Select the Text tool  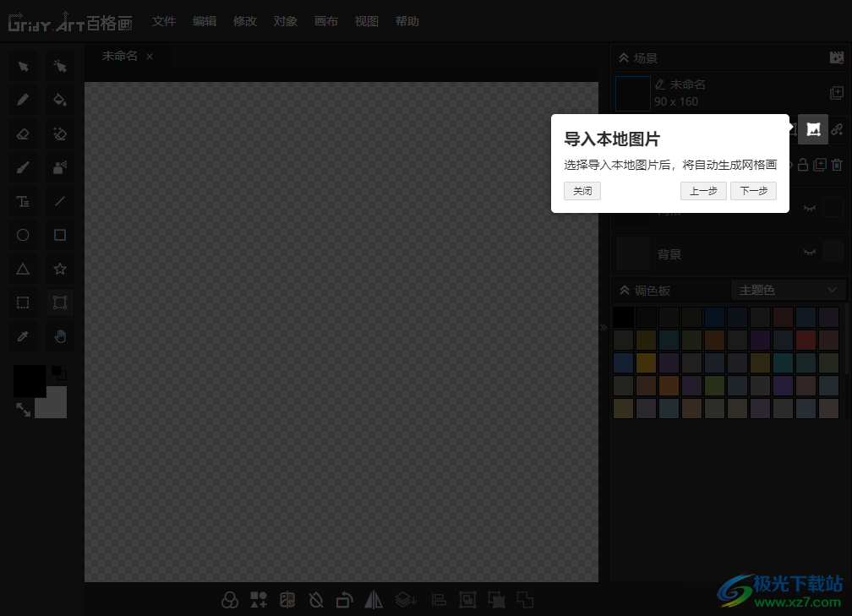pos(22,200)
